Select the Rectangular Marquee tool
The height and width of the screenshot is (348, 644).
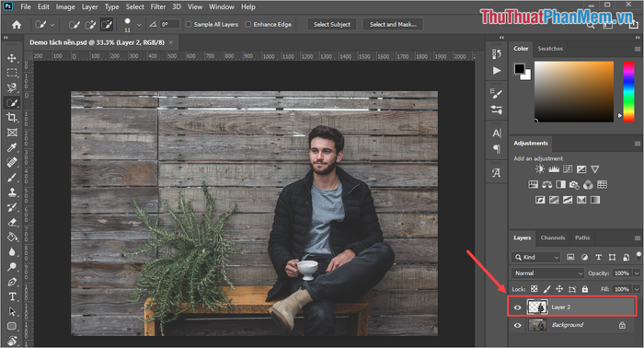[12, 73]
